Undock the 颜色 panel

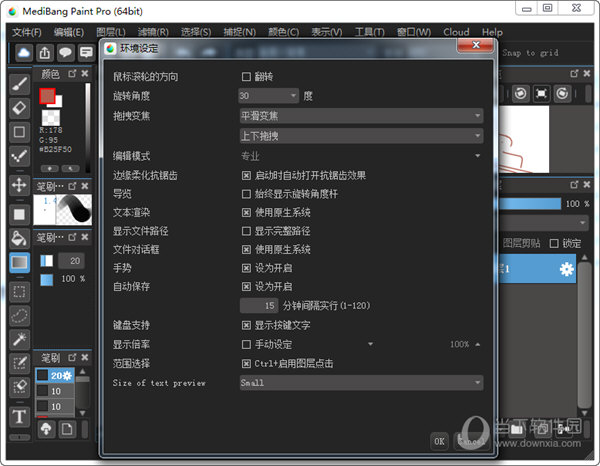point(72,73)
